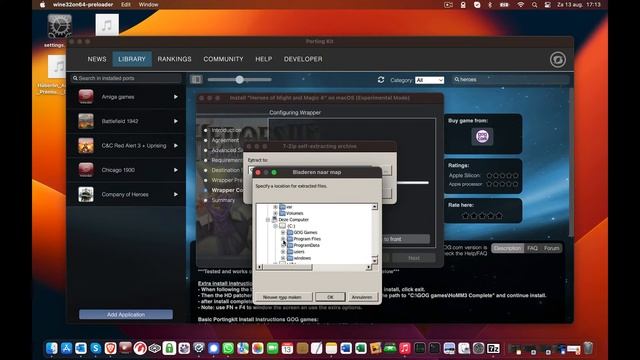The width and height of the screenshot is (640, 360).
Task: Open the Apple menu
Action: (x=42, y=4)
